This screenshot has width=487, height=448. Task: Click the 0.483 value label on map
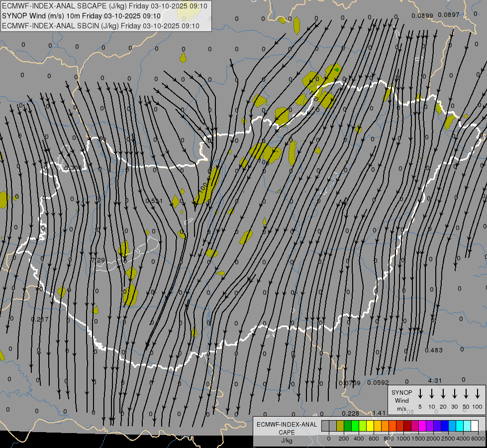click(434, 350)
